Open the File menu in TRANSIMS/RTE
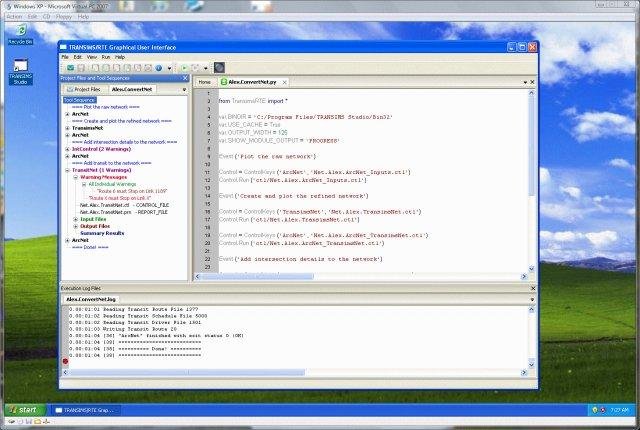 (x=65, y=57)
